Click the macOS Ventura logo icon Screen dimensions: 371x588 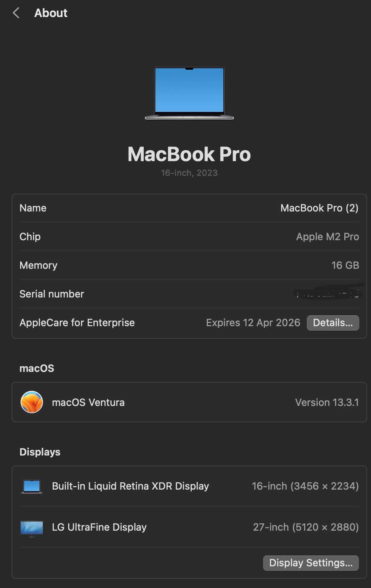(x=32, y=402)
